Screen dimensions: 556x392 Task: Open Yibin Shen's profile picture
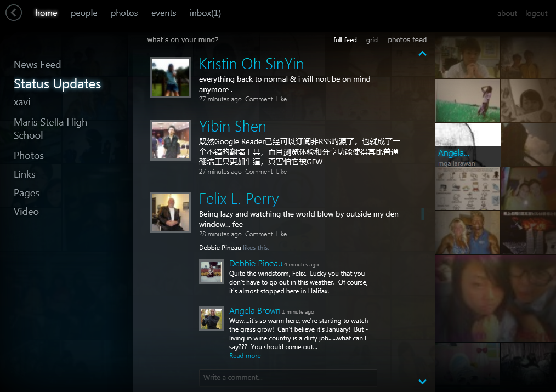[170, 140]
